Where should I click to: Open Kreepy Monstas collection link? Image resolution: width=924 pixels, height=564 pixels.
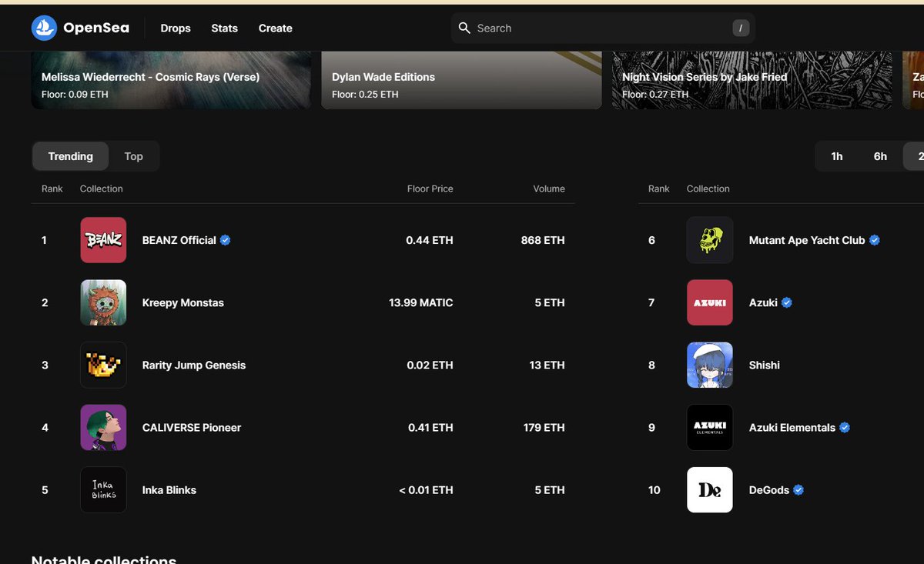pyautogui.click(x=183, y=302)
